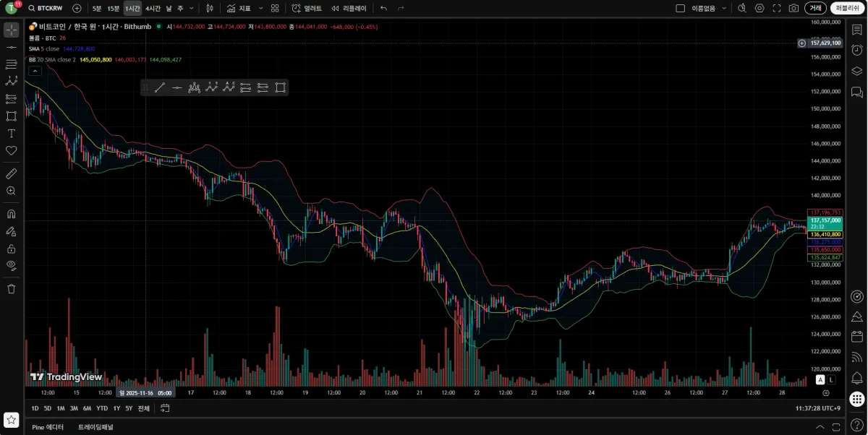
Task: Expand favorite indicators dropdown arrow
Action: [x=260, y=8]
